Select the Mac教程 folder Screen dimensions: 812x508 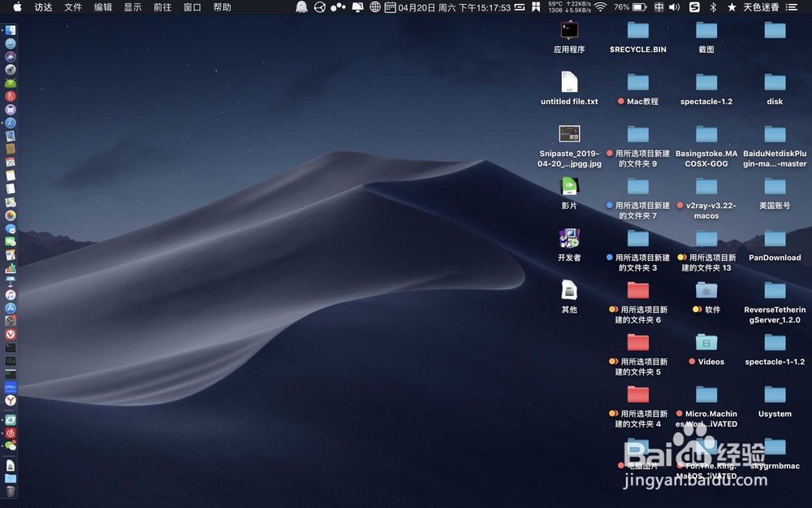(638, 89)
